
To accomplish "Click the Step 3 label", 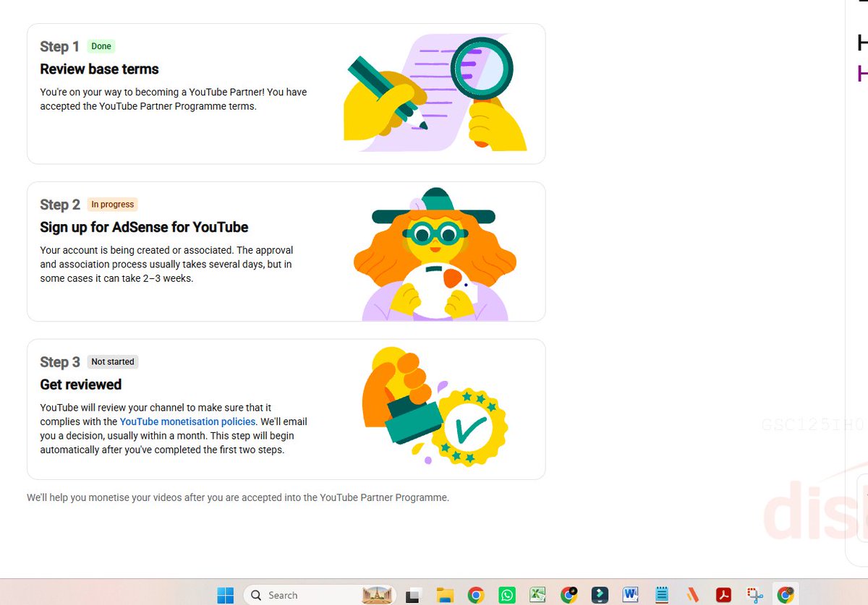I will click(60, 362).
